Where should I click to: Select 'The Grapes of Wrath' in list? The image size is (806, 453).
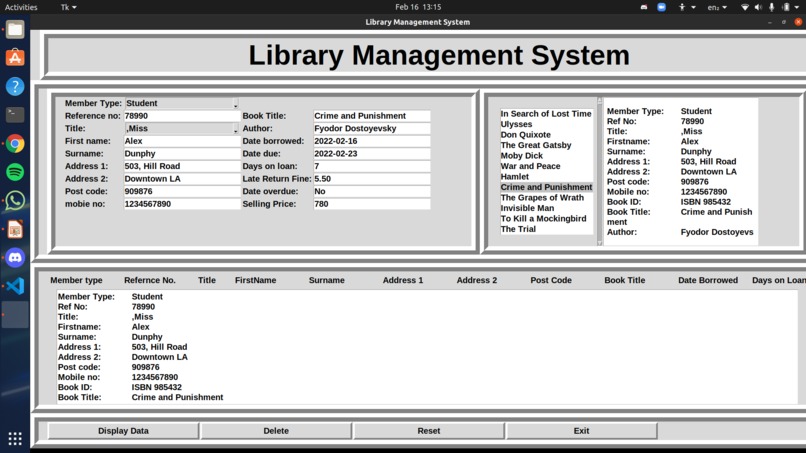[x=542, y=197]
